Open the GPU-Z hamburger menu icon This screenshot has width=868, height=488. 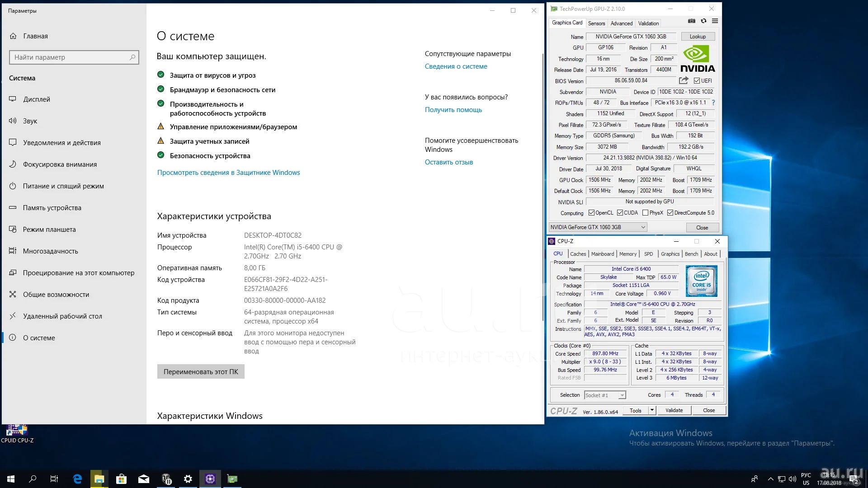715,21
